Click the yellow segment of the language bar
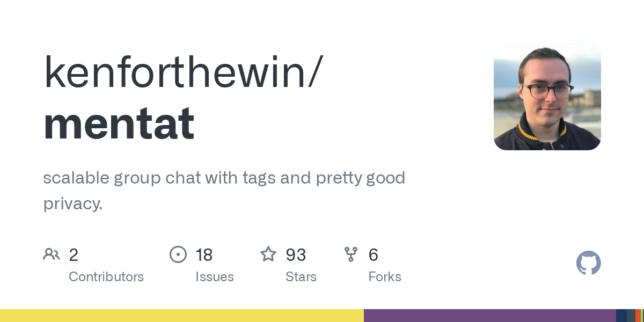The image size is (644, 322). pyautogui.click(x=182, y=316)
